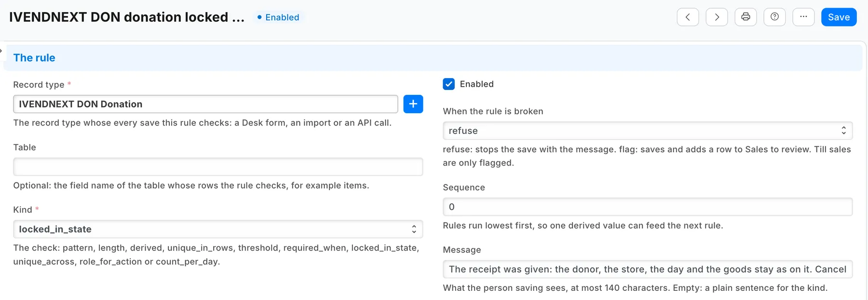
Task: Click help text 'Rules run lowest first'
Action: point(583,225)
